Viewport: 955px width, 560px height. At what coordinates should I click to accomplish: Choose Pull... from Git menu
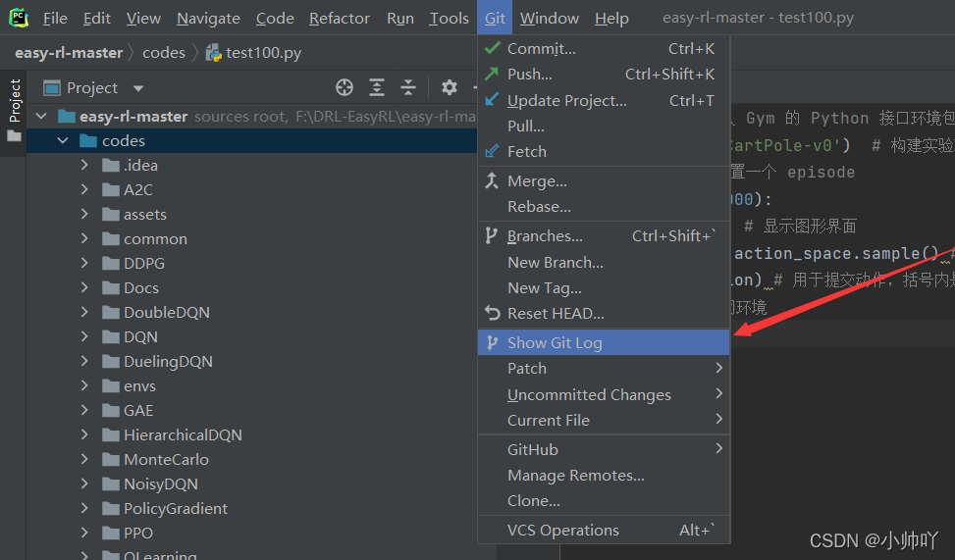pyautogui.click(x=604, y=126)
